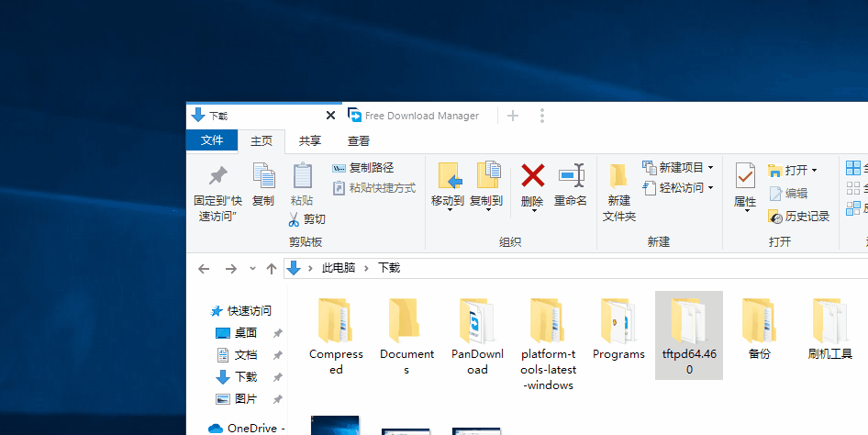Select the Programs folder
The width and height of the screenshot is (868, 435).
pyautogui.click(x=618, y=329)
